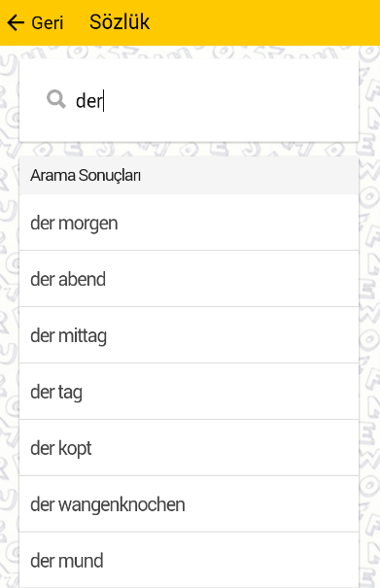This screenshot has height=588, width=380.
Task: Place cursor after 'der' in search box
Action: pyautogui.click(x=103, y=100)
